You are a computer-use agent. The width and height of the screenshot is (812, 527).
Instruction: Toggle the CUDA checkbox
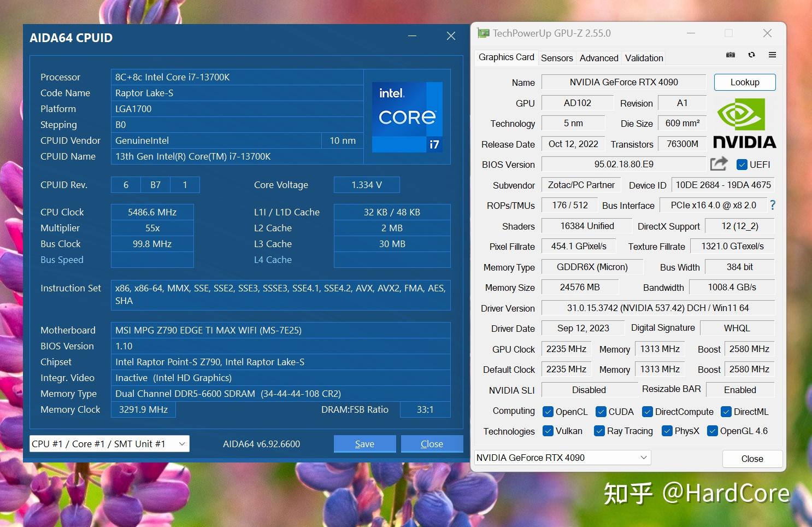click(601, 412)
